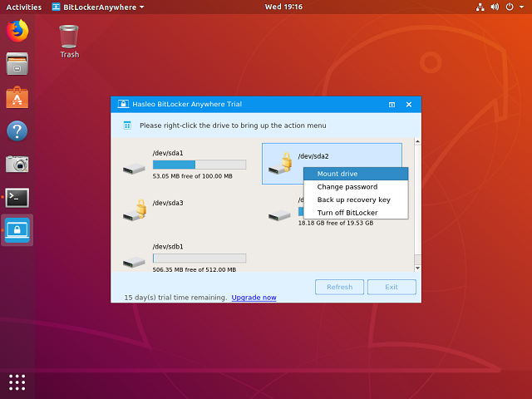Click '506.35 MB free of 512.00 MB' text
This screenshot has width=532, height=399.
[x=194, y=269]
